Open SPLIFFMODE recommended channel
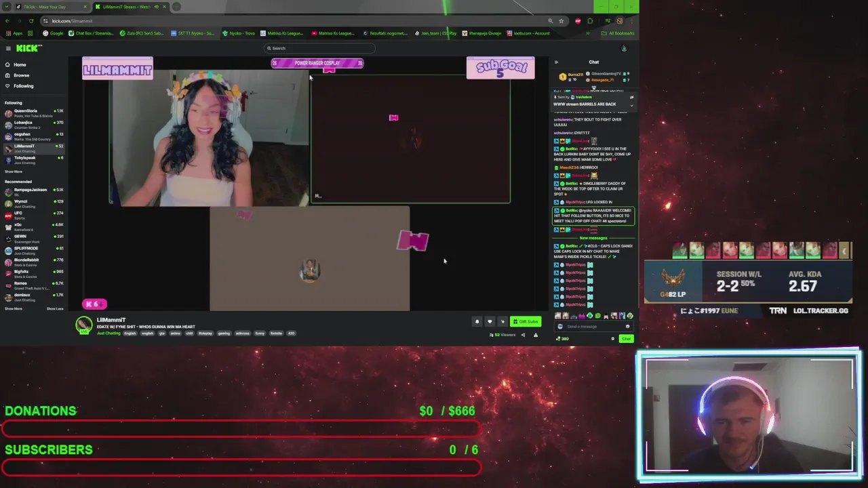868x488 pixels. [34, 249]
